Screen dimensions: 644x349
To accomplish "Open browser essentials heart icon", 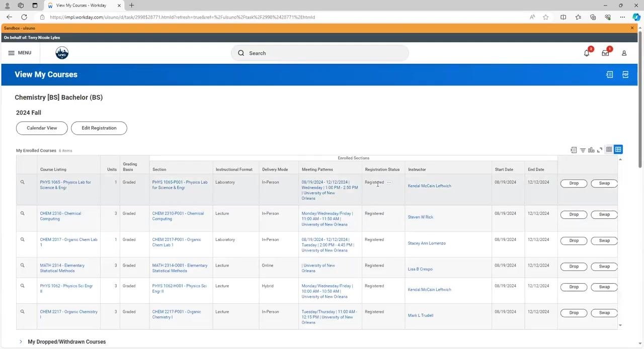I will pos(608,17).
